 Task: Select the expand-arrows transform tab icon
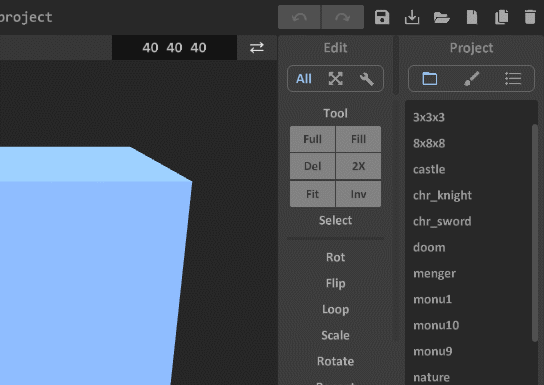[335, 79]
